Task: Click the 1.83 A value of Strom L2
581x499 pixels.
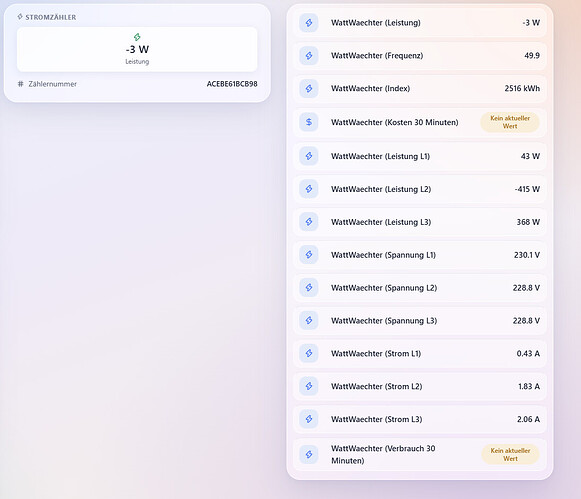Action: pyautogui.click(x=529, y=386)
